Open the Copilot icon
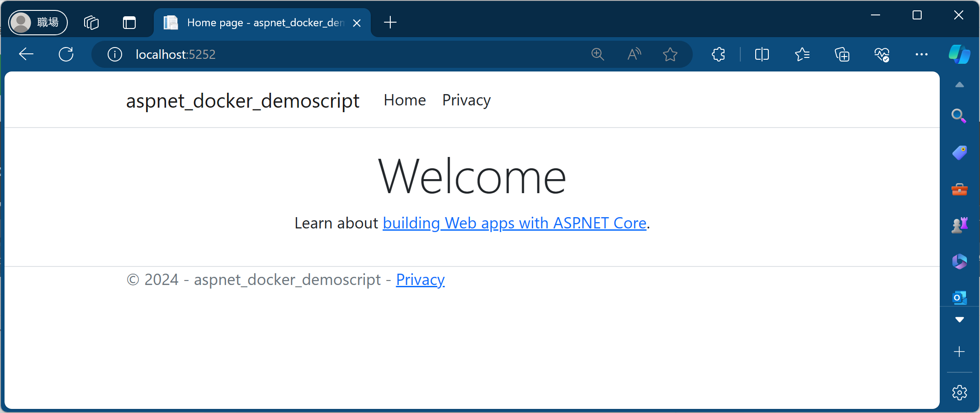980x413 pixels. [x=959, y=54]
